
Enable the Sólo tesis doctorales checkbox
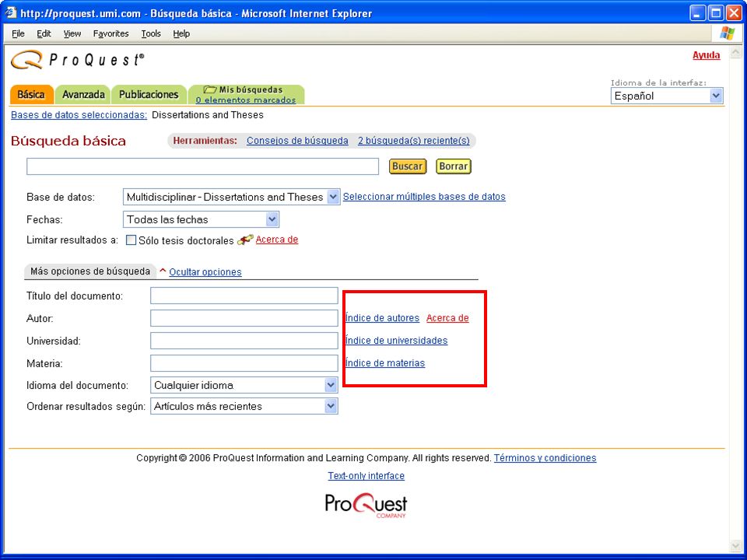(131, 240)
